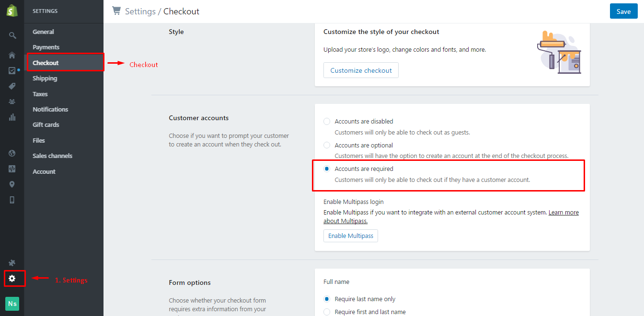
Task: Open the mobile phone channel icon
Action: (12, 200)
